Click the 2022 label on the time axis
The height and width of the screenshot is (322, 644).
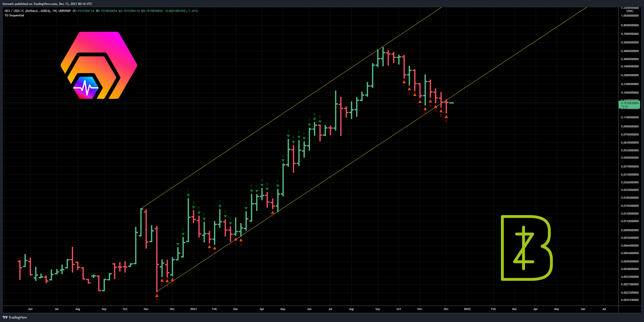coord(467,309)
